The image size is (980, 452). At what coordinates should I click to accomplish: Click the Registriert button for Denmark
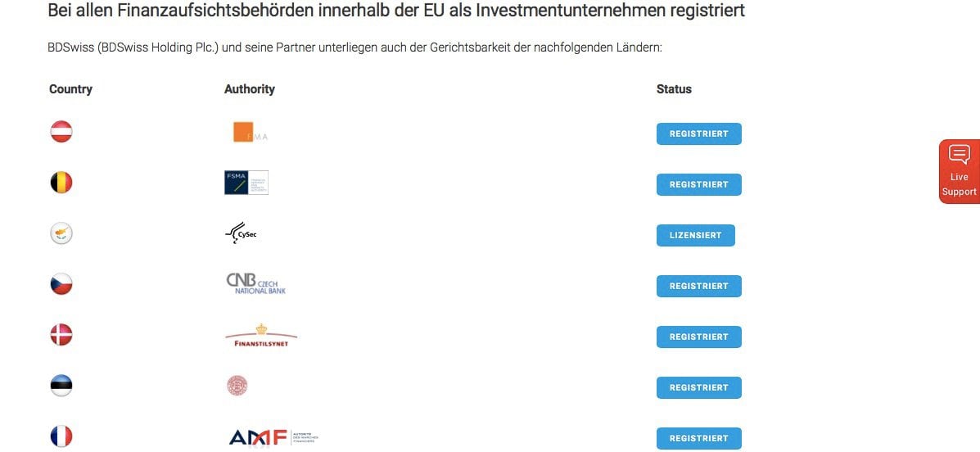tap(698, 337)
